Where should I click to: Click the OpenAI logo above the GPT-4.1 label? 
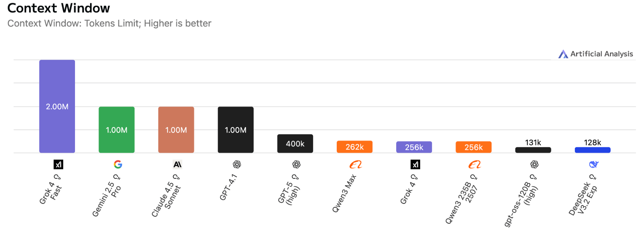click(237, 164)
